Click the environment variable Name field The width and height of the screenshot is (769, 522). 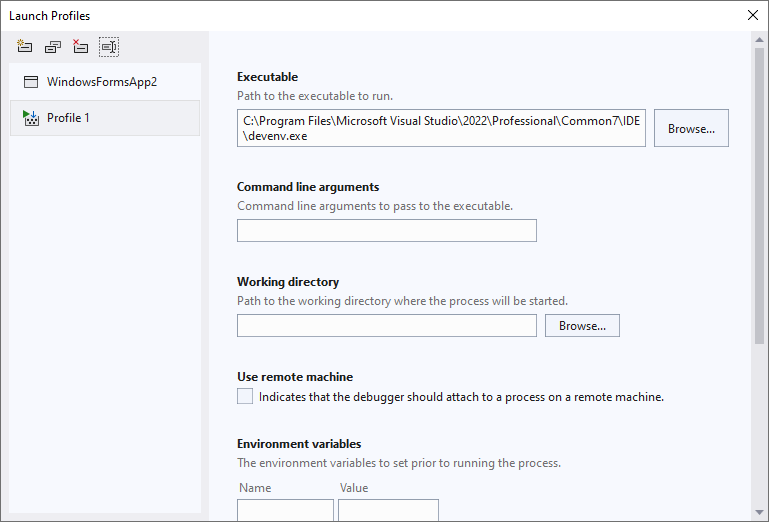[285, 510]
